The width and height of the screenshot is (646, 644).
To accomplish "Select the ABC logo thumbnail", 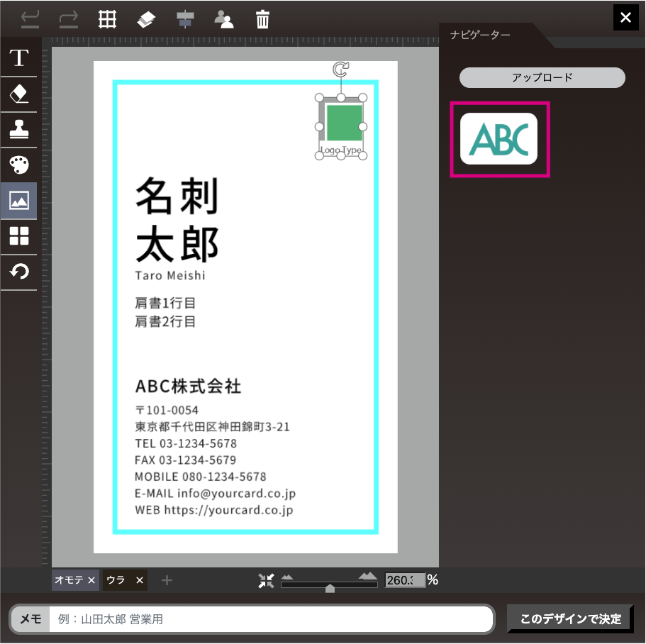I will [x=499, y=139].
